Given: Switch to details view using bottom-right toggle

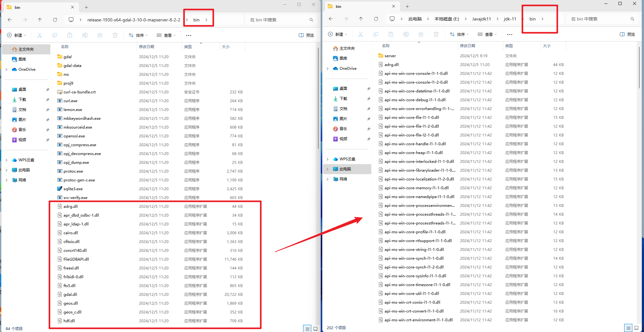Looking at the screenshot, I should 628,328.
